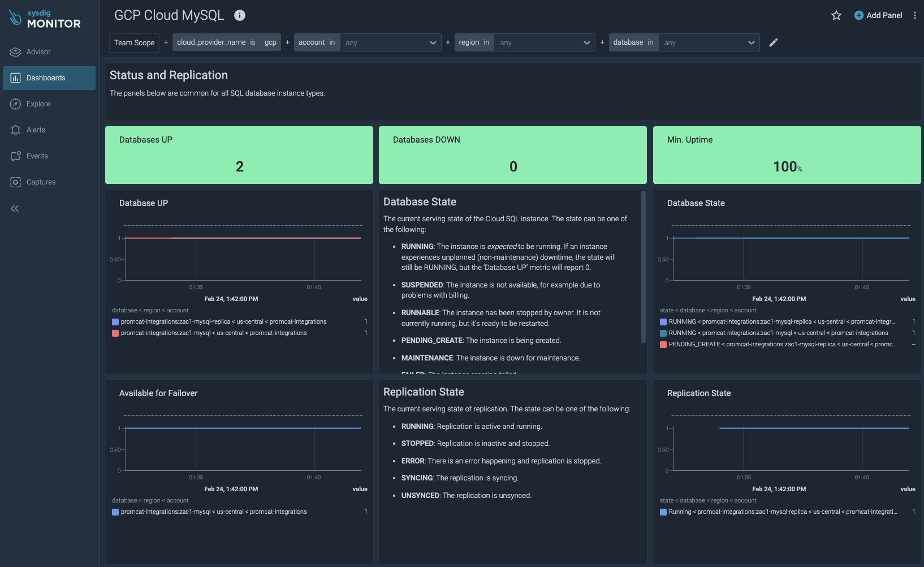The image size is (924, 567).
Task: Open the region scope dropdown
Action: (x=545, y=42)
